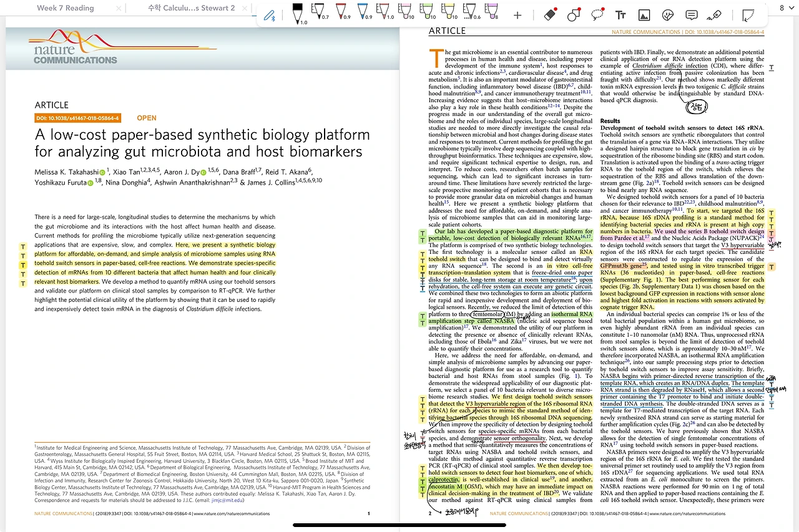
Task: Switch to the Week 7 Reading tab
Action: pyautogui.click(x=65, y=8)
